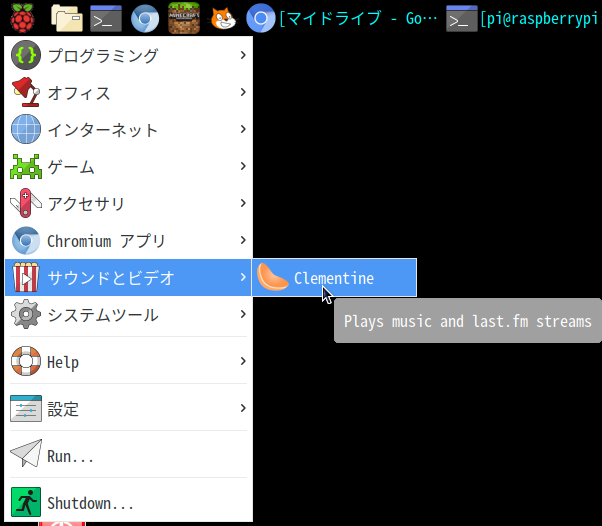The image size is (602, 526).
Task: Launch the File Manager from the taskbar
Action: click(67, 18)
